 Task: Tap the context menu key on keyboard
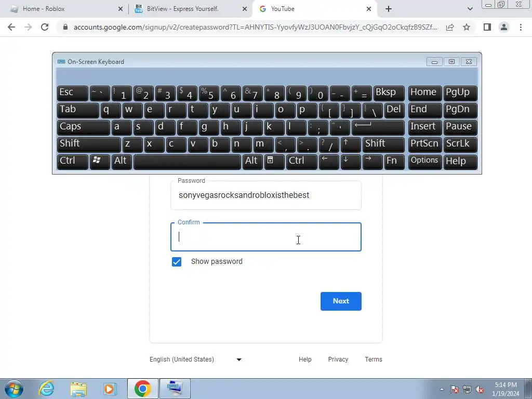(274, 162)
